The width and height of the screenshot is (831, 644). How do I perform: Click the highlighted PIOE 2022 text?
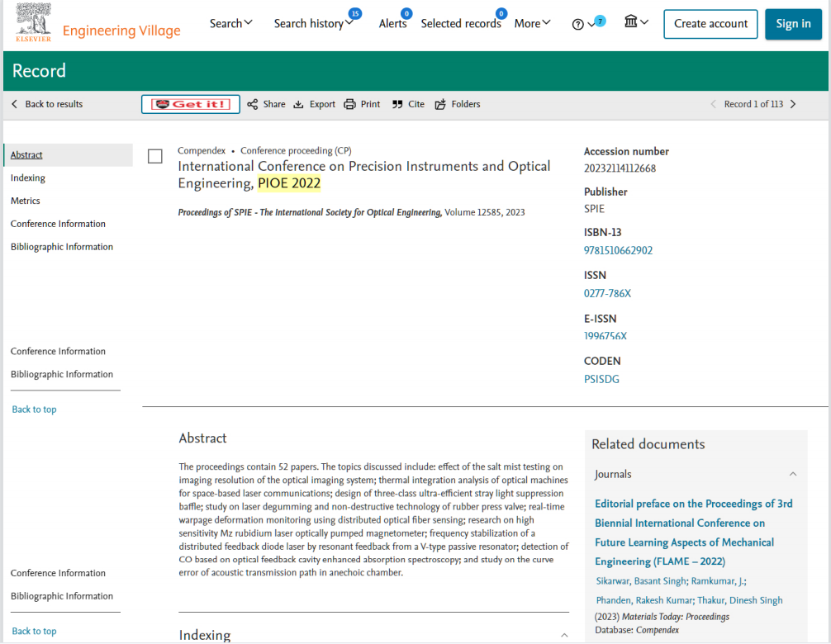(x=289, y=183)
